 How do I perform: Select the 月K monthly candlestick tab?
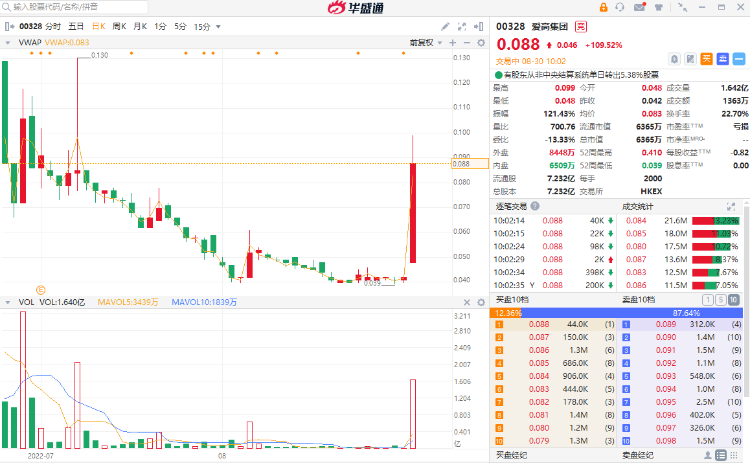tap(140, 26)
